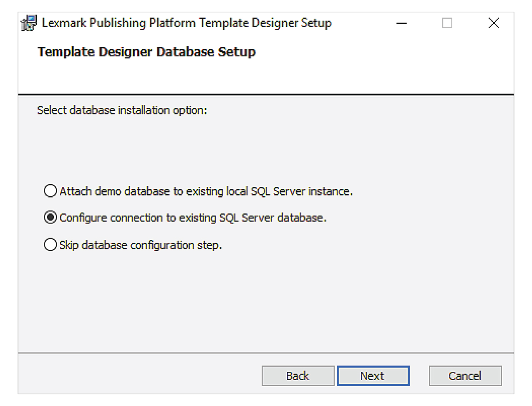Screen dimensions: 532x406
Task: Return with the Back button
Action: (x=298, y=376)
